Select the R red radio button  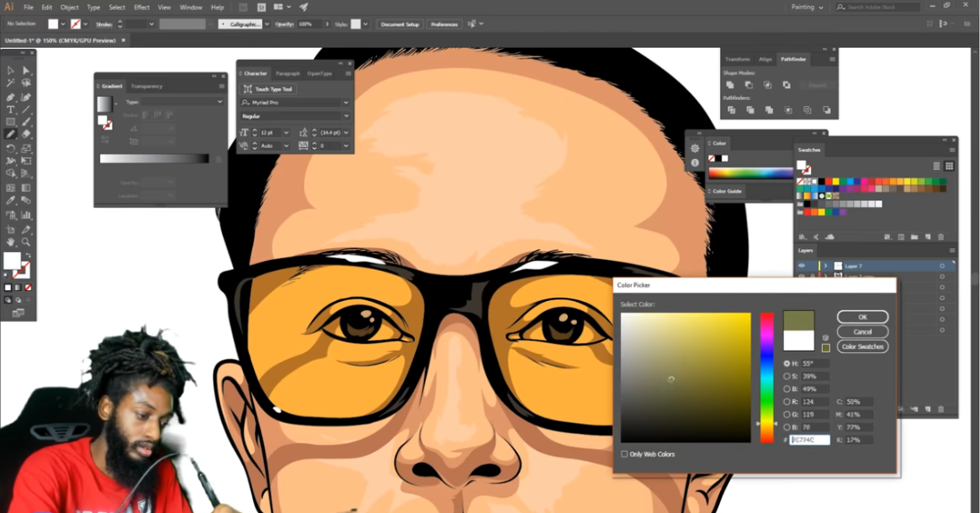pos(787,402)
